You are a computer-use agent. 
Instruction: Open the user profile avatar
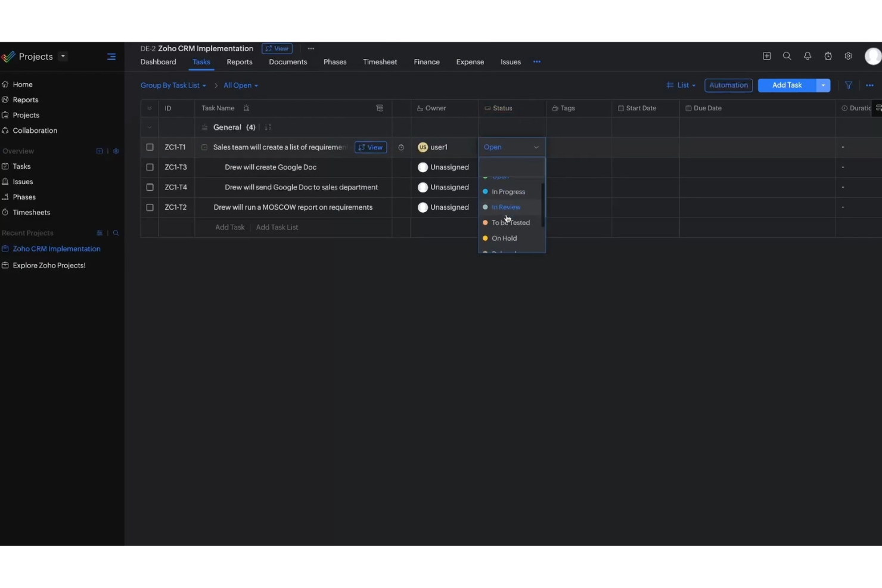click(873, 56)
